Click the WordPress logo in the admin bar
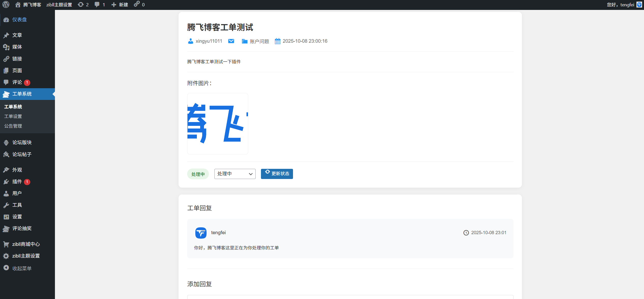 (6, 4)
